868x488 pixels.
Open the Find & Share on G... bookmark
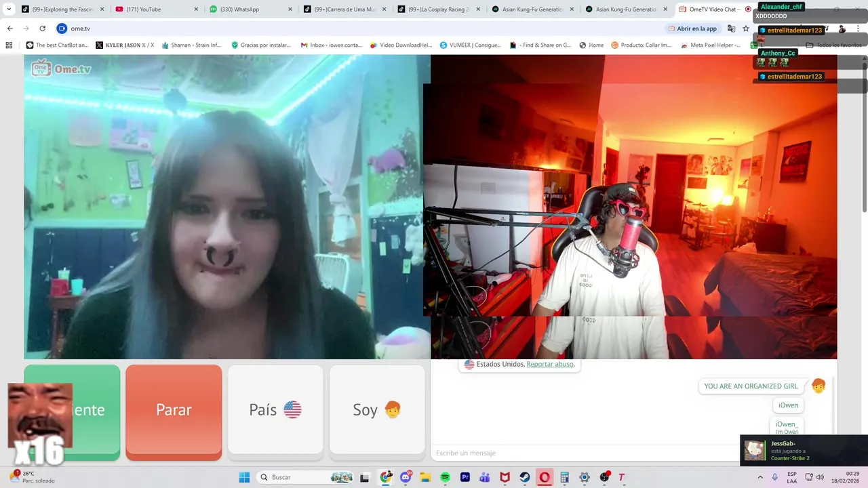[x=540, y=45]
